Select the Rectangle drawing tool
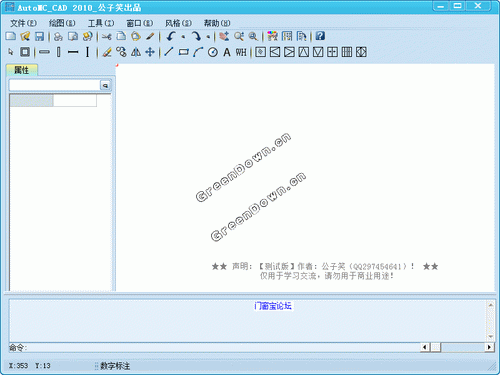This screenshot has width=500, height=375. [x=183, y=52]
